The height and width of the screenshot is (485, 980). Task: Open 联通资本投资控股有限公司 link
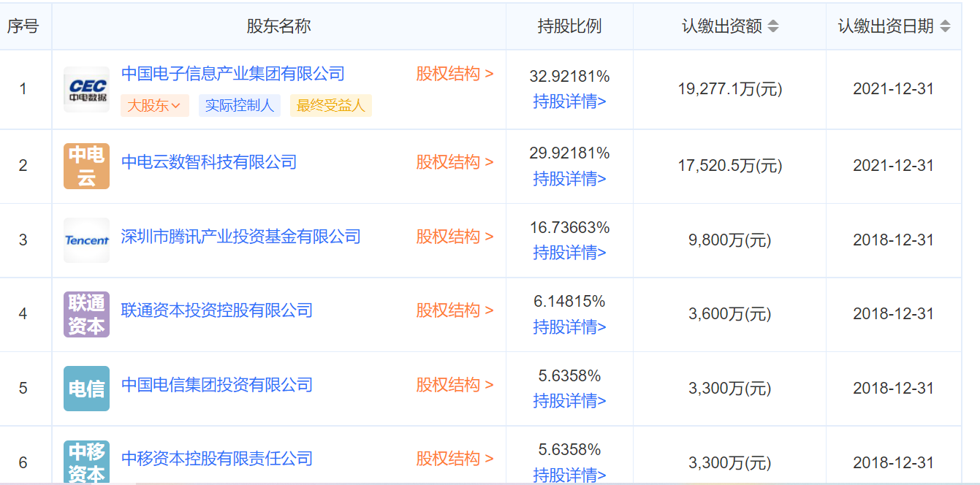pos(217,310)
